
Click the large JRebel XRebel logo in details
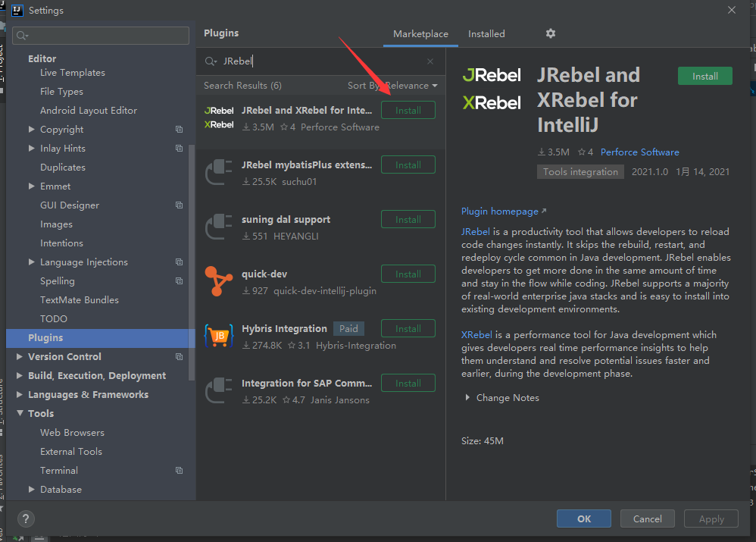coord(492,89)
